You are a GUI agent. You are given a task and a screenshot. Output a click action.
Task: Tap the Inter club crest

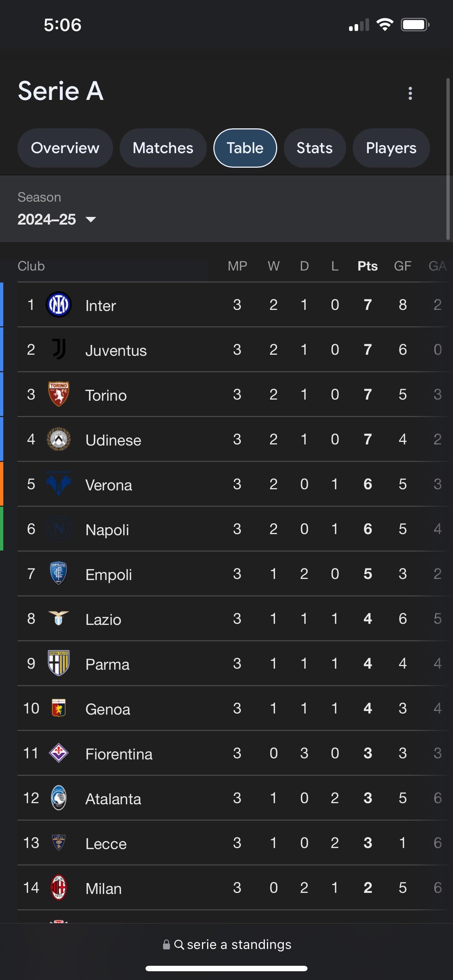[59, 305]
